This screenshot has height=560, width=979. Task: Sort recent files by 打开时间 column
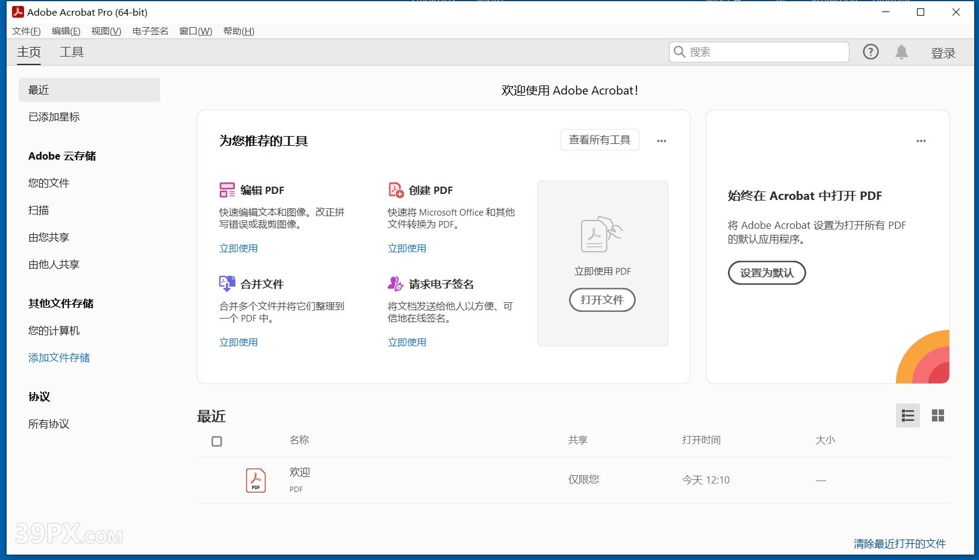point(701,440)
